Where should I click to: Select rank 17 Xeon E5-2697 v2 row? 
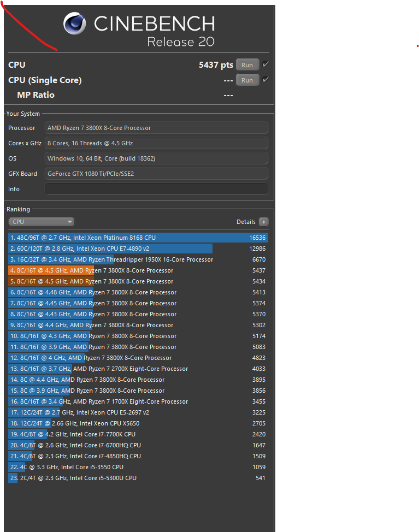(138, 412)
